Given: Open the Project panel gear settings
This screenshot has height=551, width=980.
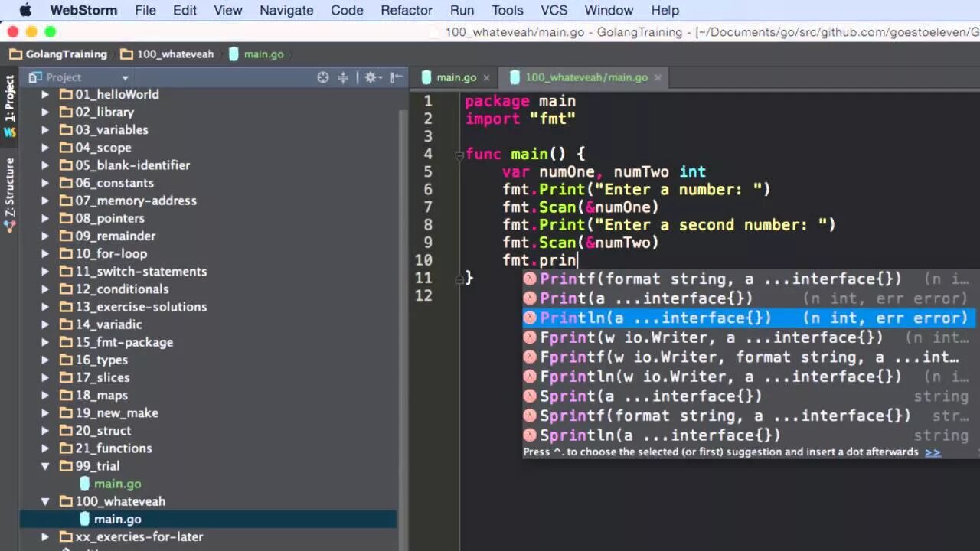Looking at the screenshot, I should (371, 77).
